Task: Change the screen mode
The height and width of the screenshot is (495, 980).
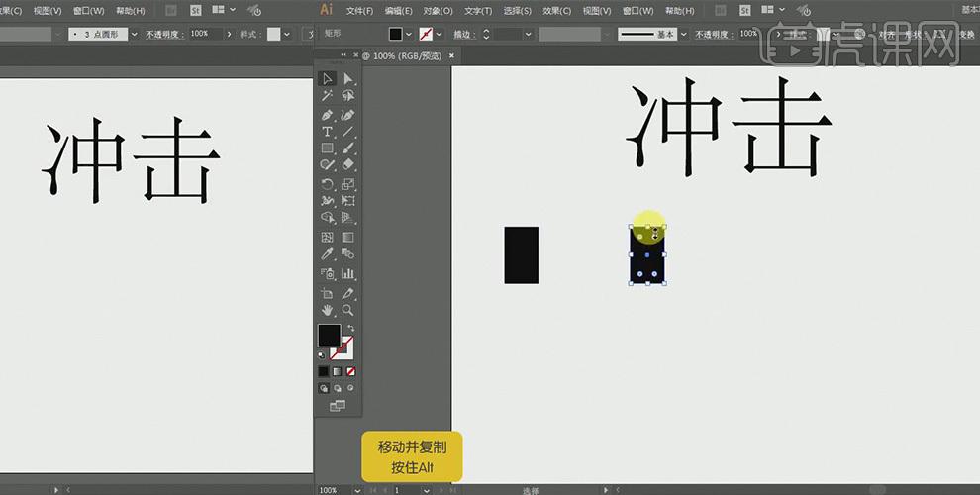Action: point(337,406)
